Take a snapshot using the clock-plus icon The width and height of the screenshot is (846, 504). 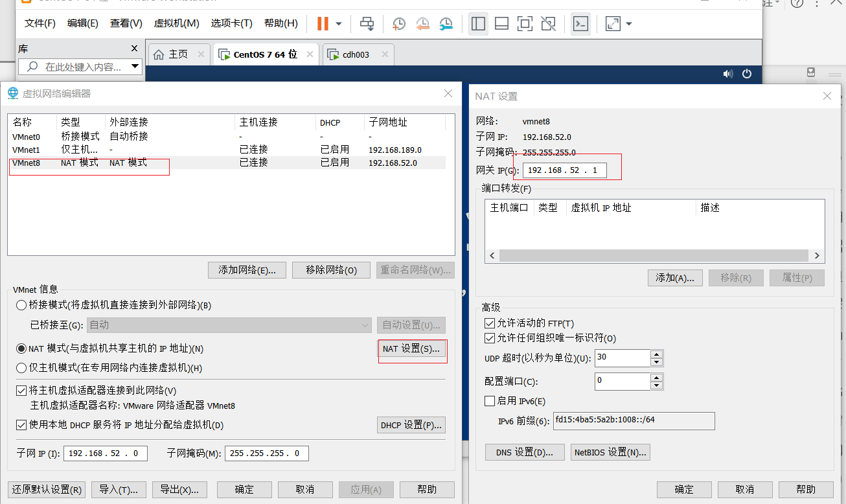pos(399,24)
